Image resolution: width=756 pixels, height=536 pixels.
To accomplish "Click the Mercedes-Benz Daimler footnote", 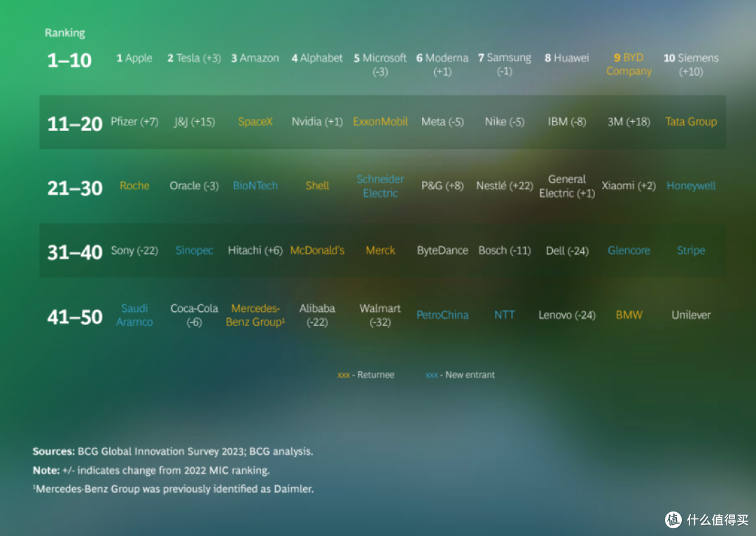I will (173, 489).
